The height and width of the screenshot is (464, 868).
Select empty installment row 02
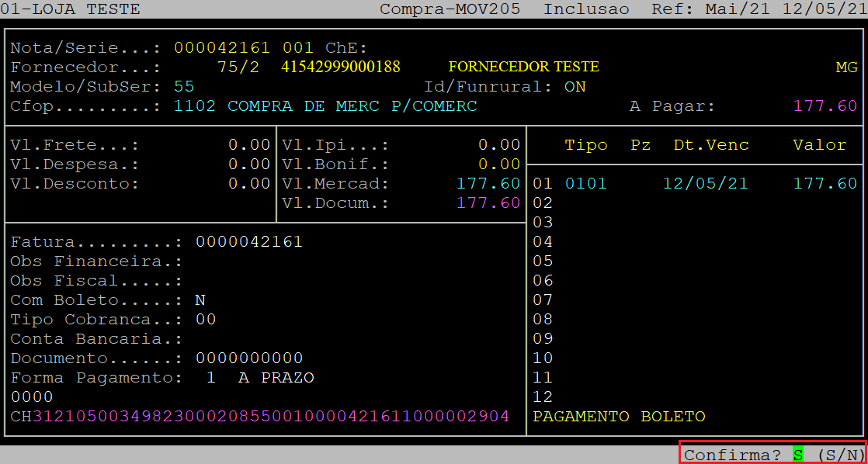pyautogui.click(x=543, y=203)
